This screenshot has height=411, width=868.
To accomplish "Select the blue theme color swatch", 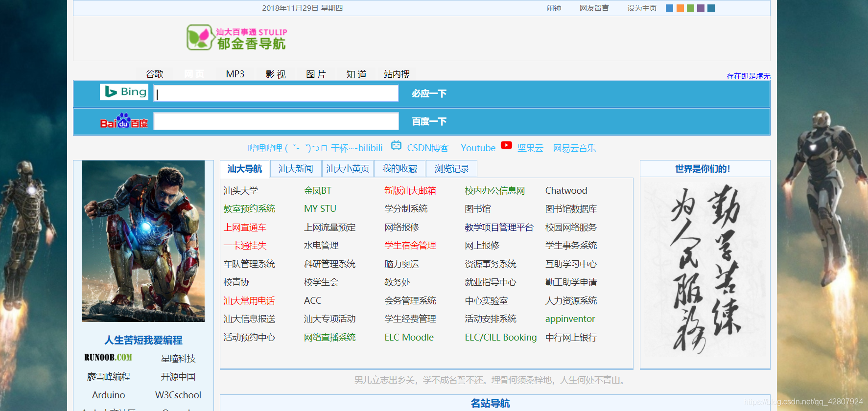I will 669,8.
